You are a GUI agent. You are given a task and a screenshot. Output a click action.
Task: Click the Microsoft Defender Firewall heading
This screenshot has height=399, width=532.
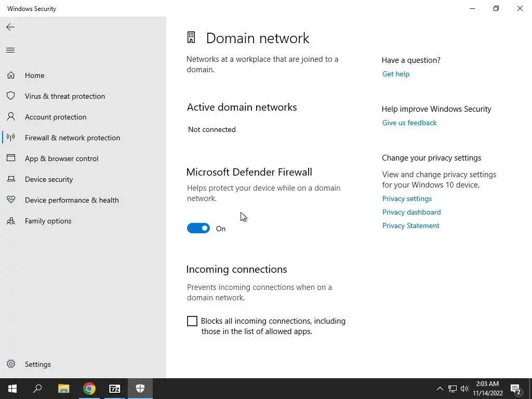click(x=249, y=172)
